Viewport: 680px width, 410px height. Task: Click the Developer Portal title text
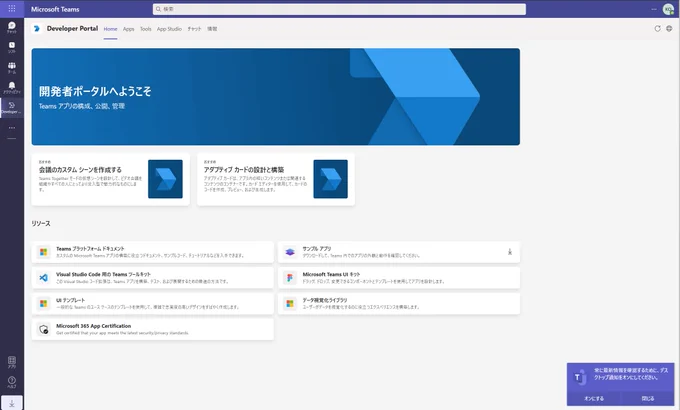click(72, 29)
